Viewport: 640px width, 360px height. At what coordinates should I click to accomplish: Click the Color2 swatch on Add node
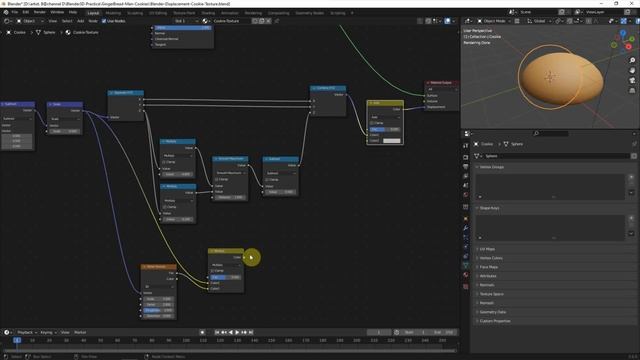(x=391, y=140)
